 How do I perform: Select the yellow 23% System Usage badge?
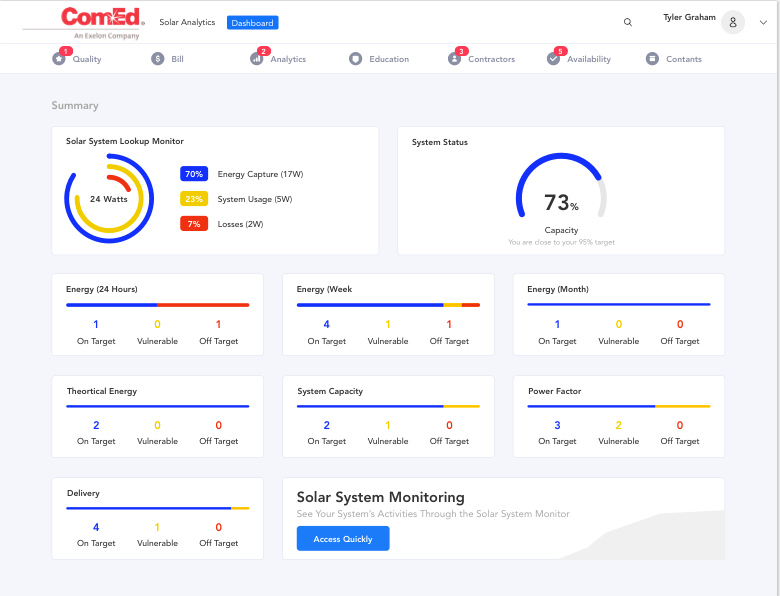[194, 199]
